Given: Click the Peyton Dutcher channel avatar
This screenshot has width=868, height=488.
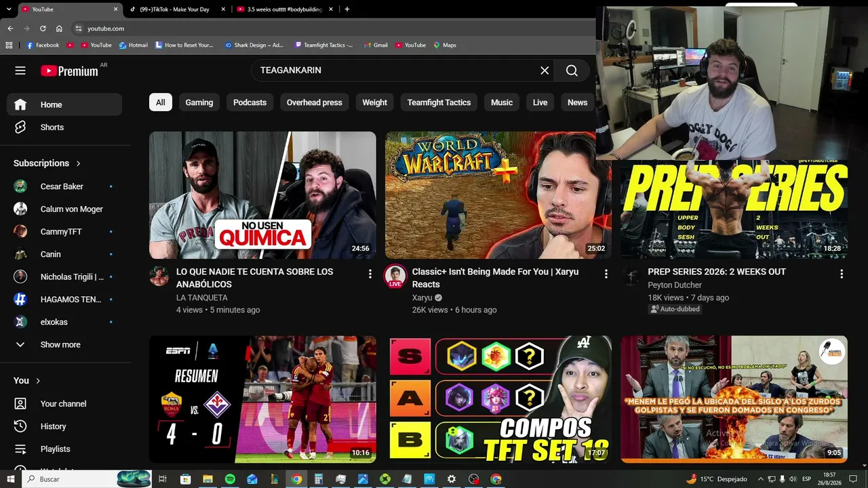Looking at the screenshot, I should [631, 276].
